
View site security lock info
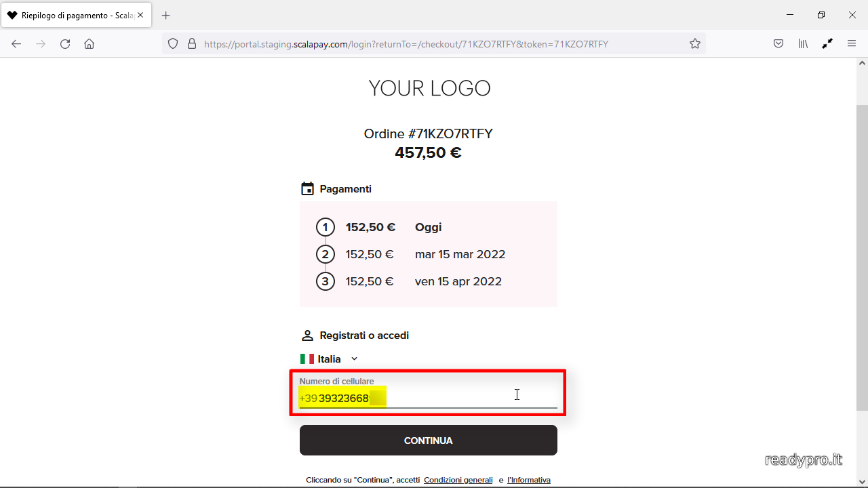[192, 44]
